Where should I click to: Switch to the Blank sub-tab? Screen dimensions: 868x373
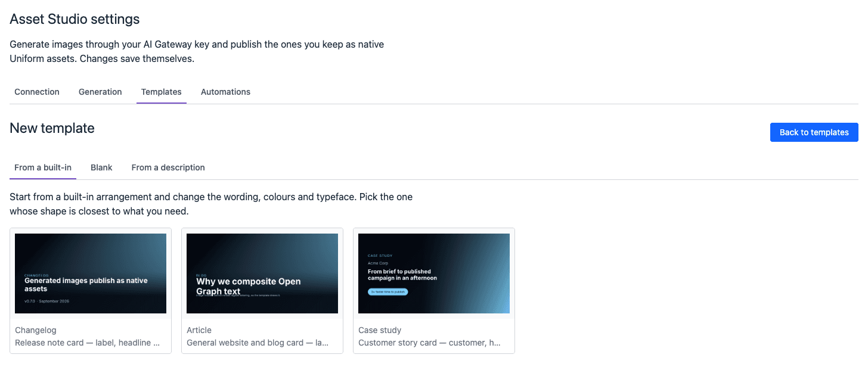pos(101,167)
